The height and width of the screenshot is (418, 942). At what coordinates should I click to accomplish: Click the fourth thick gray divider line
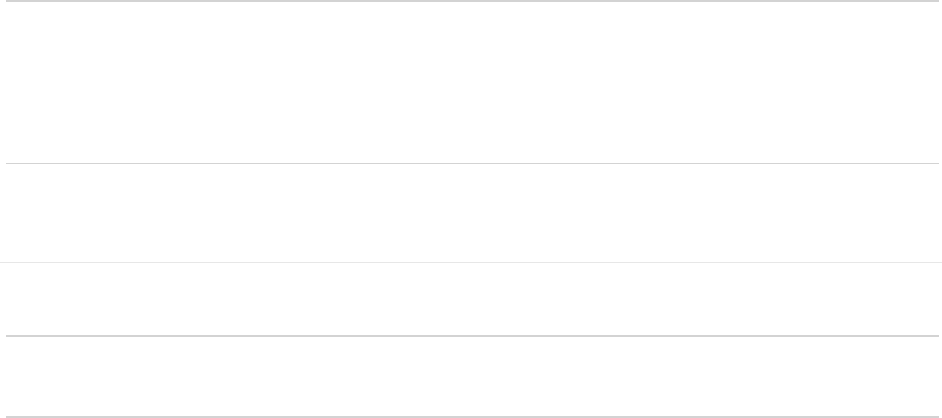click(x=471, y=336)
